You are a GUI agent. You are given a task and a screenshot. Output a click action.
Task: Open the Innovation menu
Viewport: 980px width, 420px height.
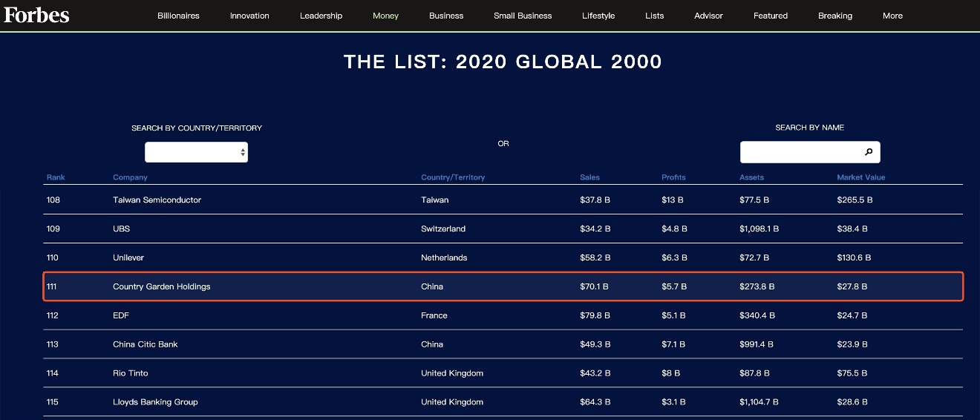click(x=249, y=16)
